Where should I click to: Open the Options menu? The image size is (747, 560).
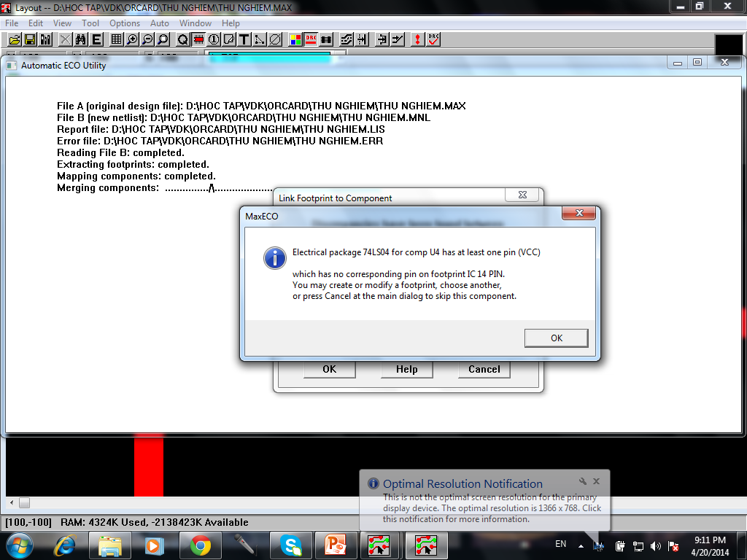(125, 23)
